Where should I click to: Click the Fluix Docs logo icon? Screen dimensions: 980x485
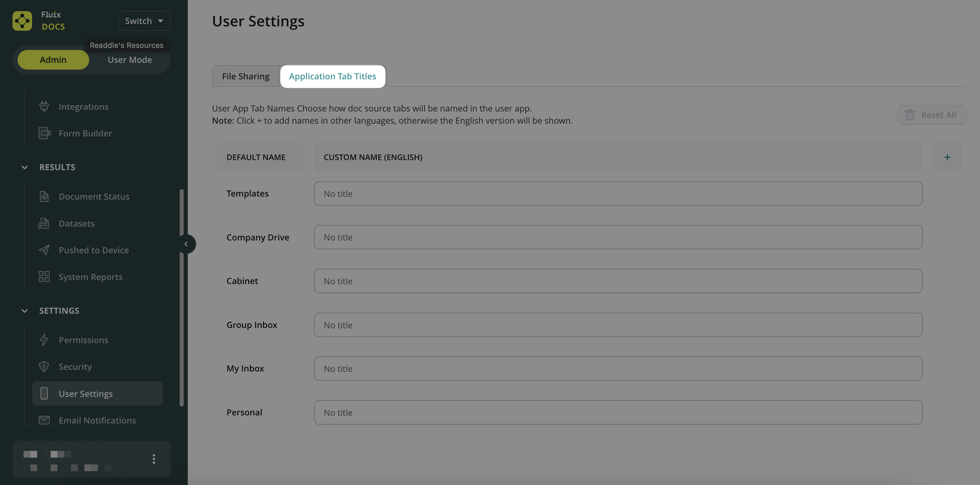point(22,21)
